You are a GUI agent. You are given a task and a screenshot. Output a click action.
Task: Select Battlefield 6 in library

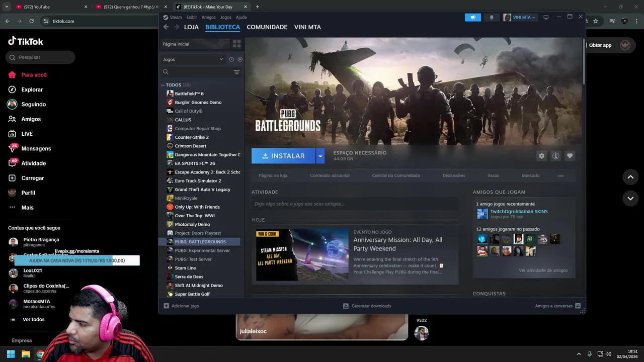(x=189, y=94)
